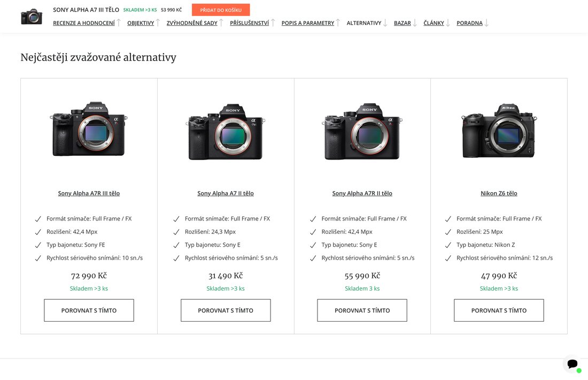Go to the Příslušenství section
The width and height of the screenshot is (588, 380).
pyautogui.click(x=249, y=23)
